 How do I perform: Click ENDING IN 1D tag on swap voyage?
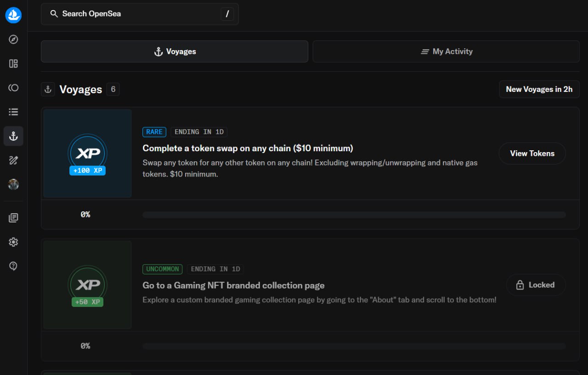199,132
